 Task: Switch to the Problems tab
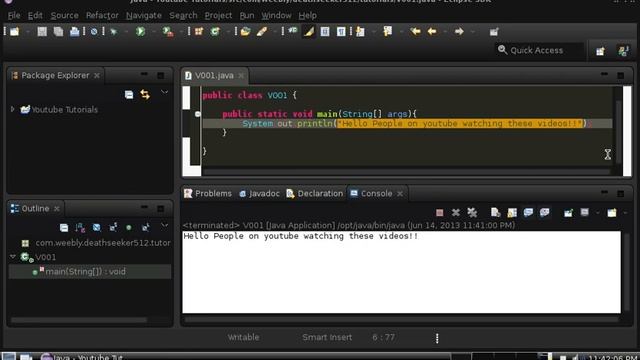[x=208, y=193]
